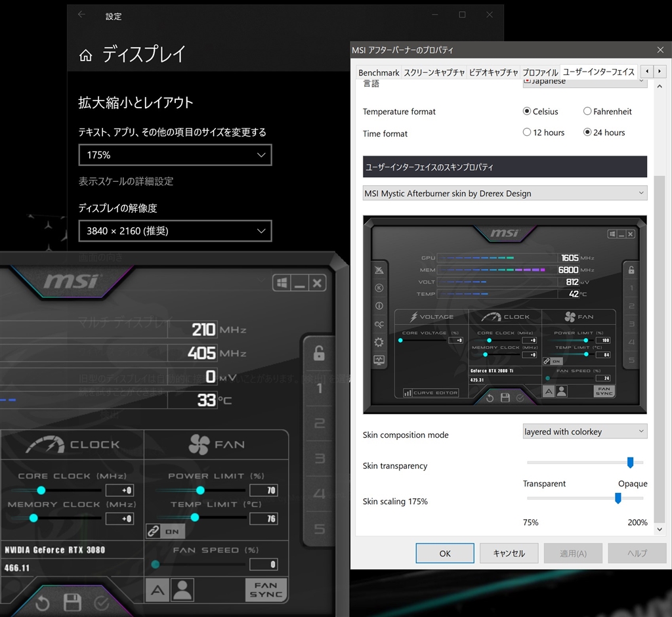
Task: Select profile slot 1 in Afterburner
Action: click(x=320, y=389)
